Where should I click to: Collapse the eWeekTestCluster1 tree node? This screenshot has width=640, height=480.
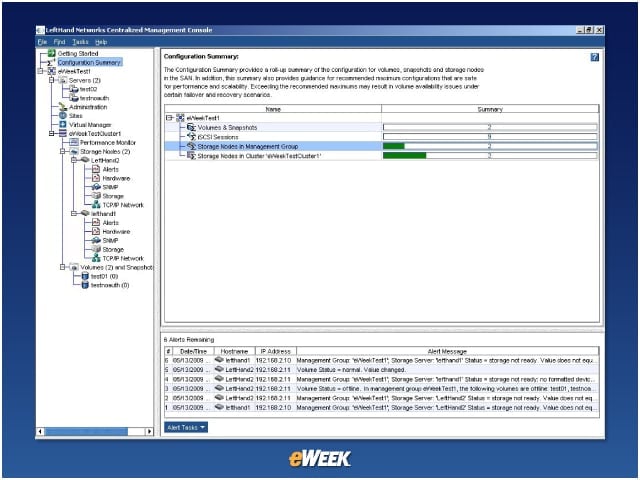(51, 133)
